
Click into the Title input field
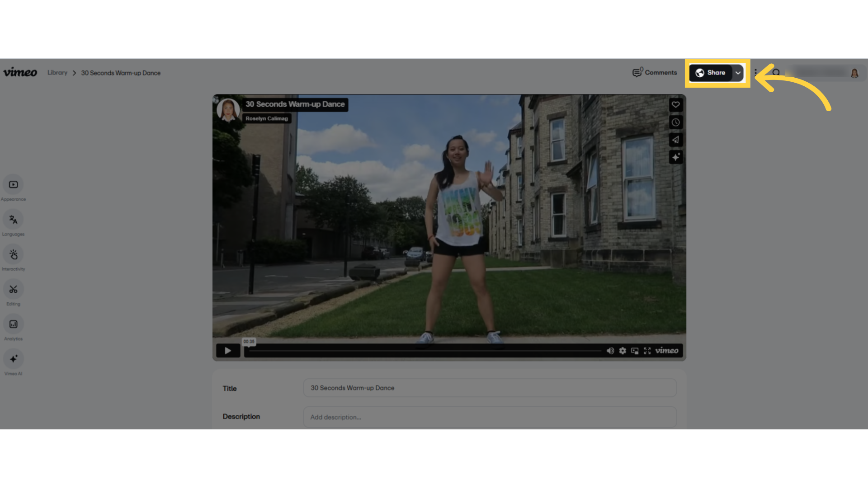pyautogui.click(x=490, y=388)
